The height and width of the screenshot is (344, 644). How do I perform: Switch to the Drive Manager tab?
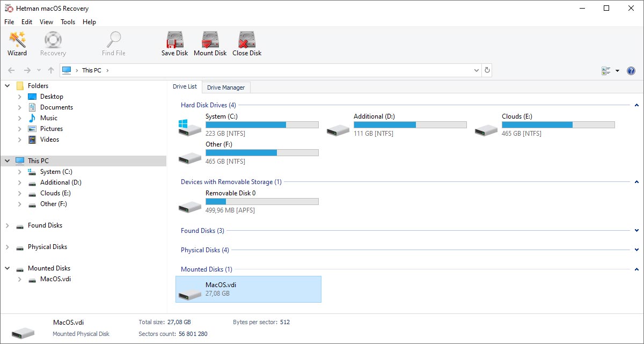tap(226, 87)
